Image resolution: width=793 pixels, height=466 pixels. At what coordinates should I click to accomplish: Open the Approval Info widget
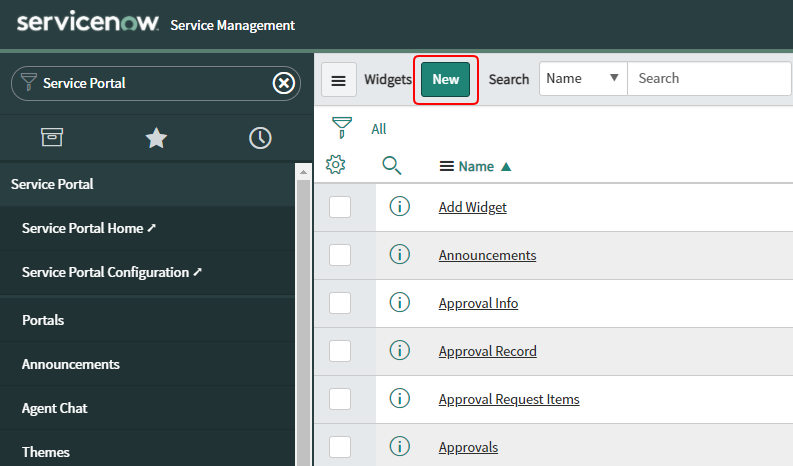coord(478,304)
